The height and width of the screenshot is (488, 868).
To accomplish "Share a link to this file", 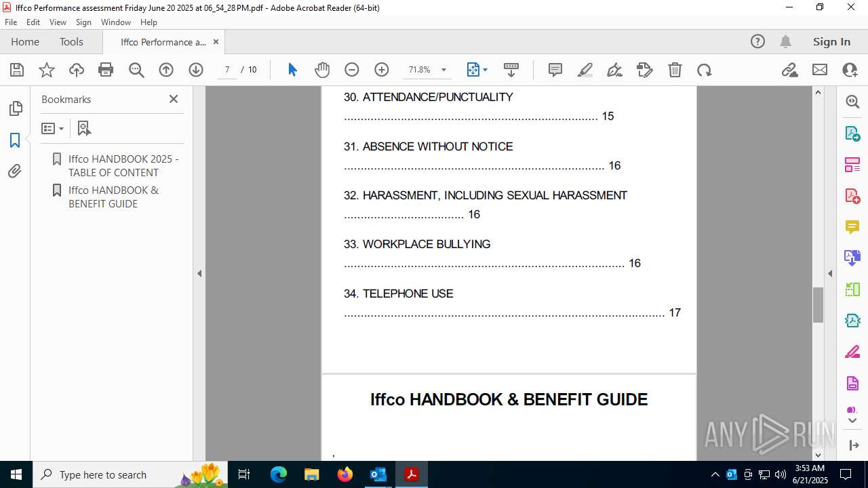I will 790,70.
